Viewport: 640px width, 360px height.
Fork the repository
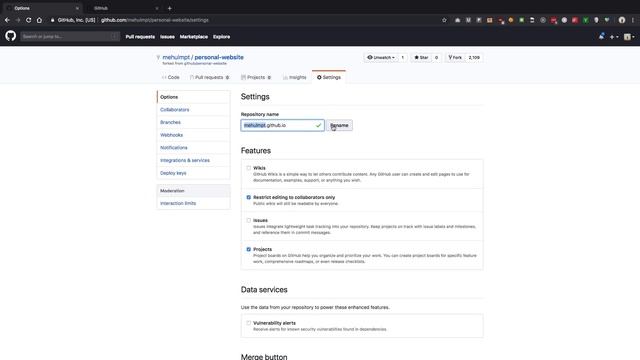(x=455, y=58)
